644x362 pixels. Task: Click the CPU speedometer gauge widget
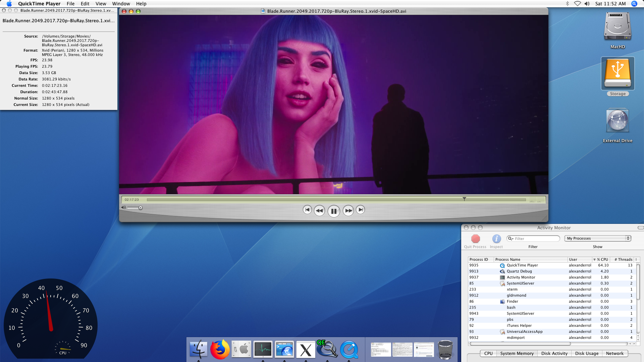click(51, 319)
